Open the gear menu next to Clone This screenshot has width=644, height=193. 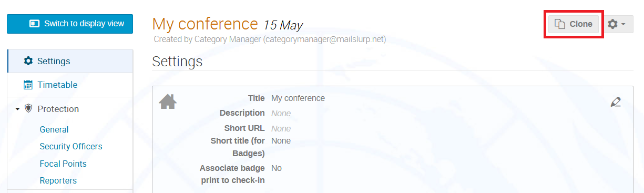point(617,24)
